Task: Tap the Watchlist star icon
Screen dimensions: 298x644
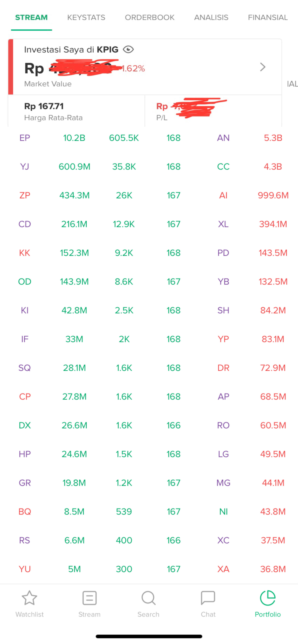Action: [30, 598]
